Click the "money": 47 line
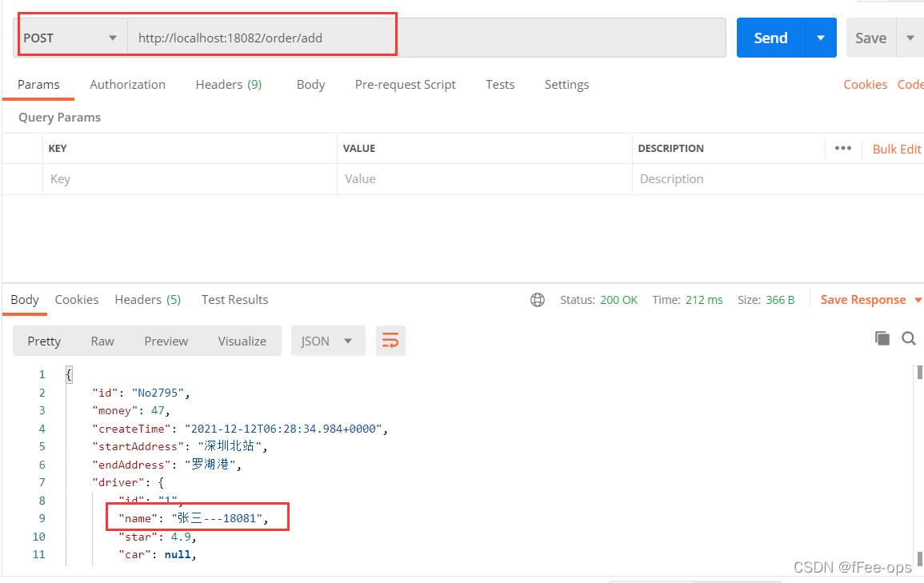Viewport: 924px width, 583px height. (131, 410)
